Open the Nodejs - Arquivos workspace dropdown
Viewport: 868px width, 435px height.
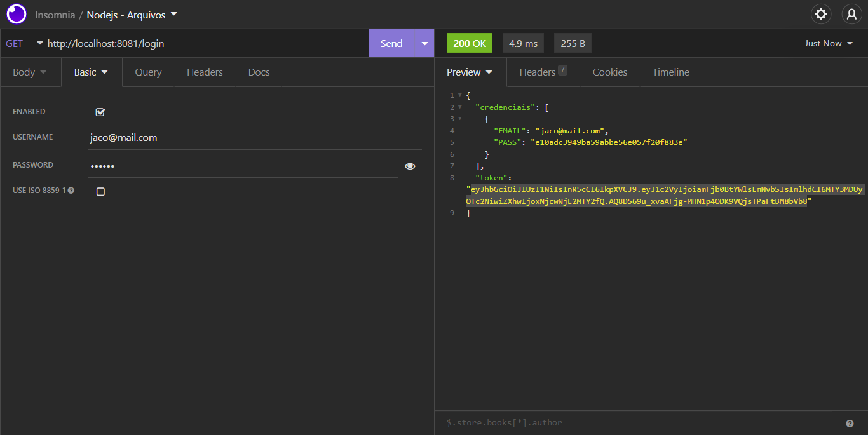pos(132,15)
